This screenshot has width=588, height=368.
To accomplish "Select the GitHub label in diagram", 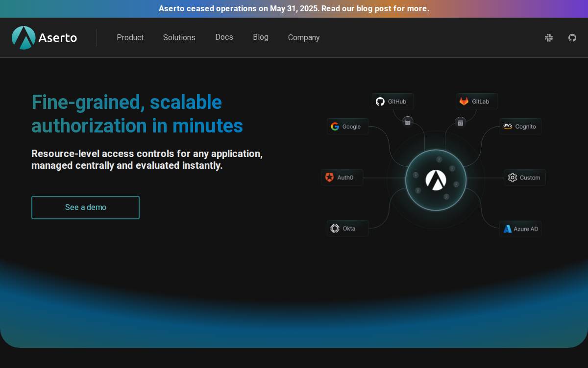I will tap(397, 102).
